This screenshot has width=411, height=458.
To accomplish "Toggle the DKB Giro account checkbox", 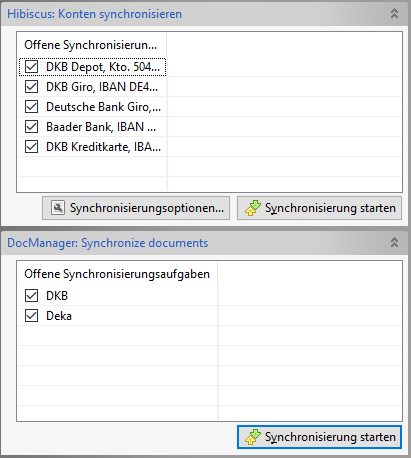I will tap(31, 87).
